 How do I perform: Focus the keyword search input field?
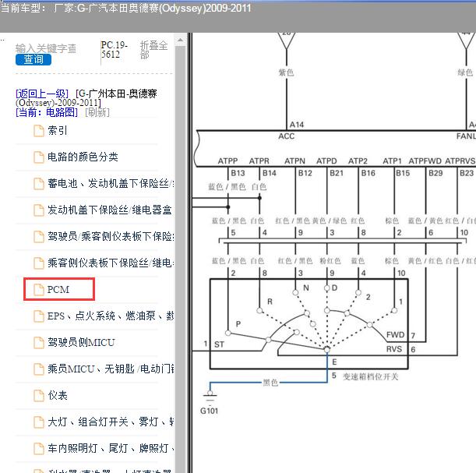point(46,48)
